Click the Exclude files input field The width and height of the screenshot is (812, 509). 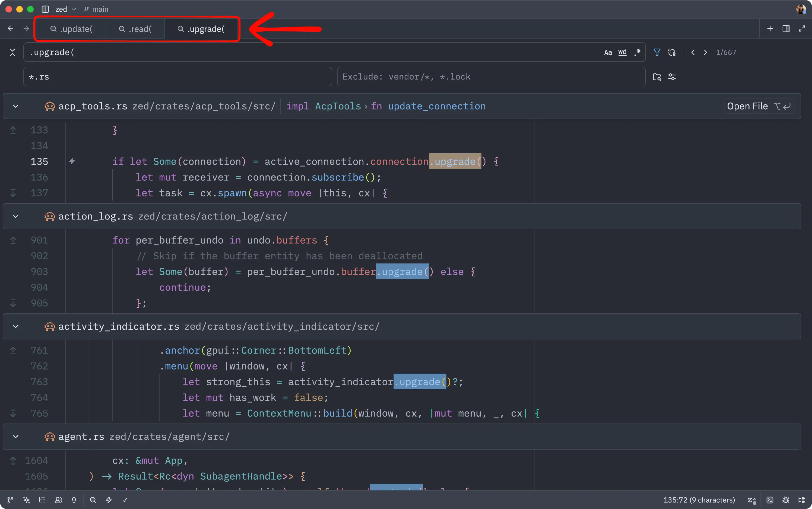491,77
